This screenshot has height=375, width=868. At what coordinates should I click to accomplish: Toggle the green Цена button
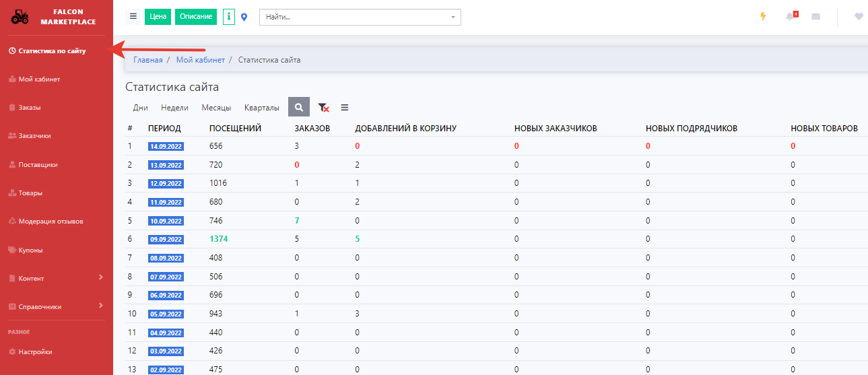point(158,17)
